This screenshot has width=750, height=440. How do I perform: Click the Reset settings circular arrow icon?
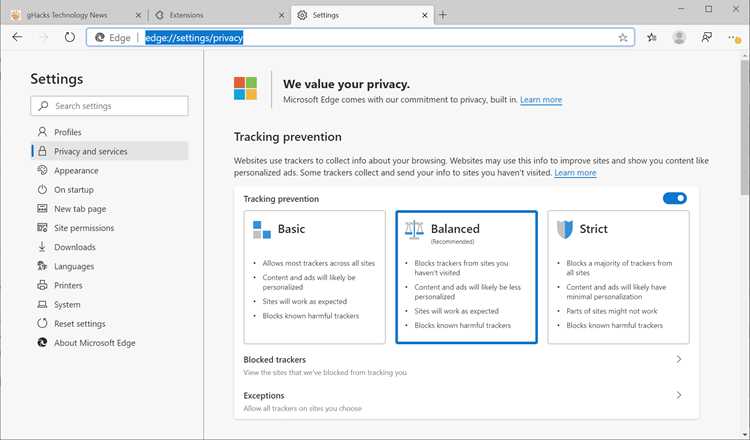[x=42, y=323]
